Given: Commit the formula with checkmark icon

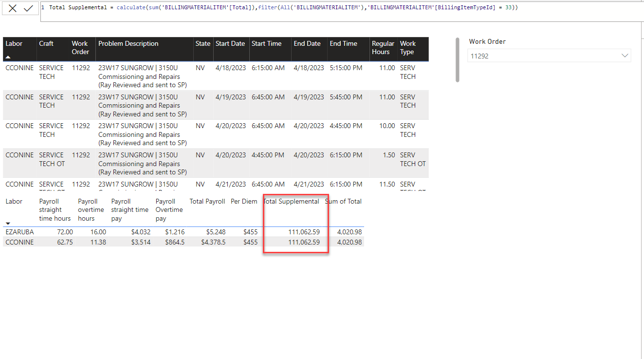Looking at the screenshot, I should [28, 8].
